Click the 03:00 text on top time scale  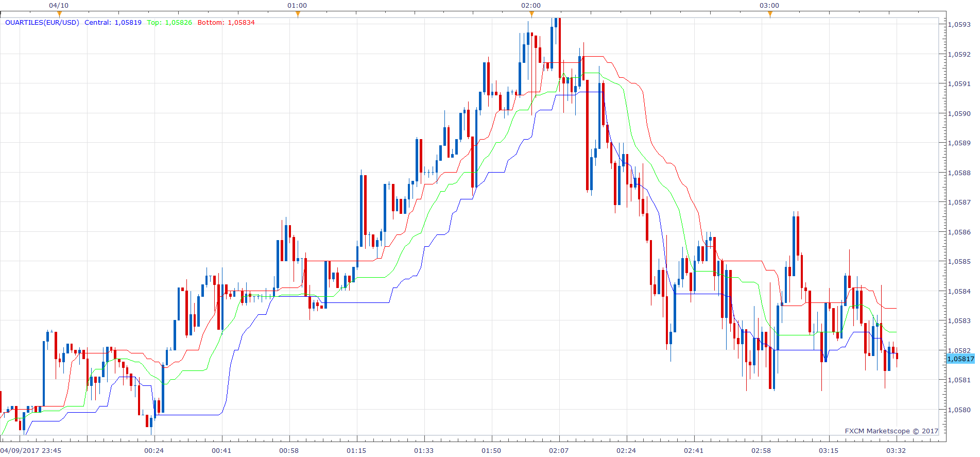(769, 5)
